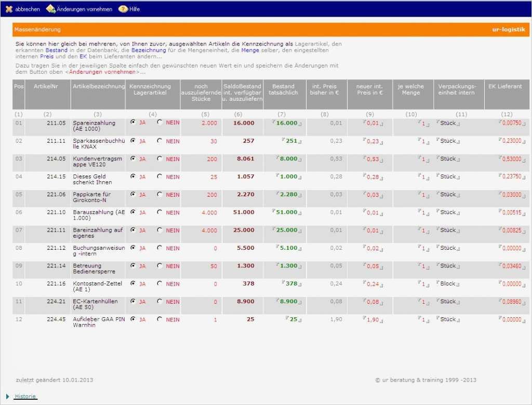Viewport: 532px width, 405px height.
Task: Click the Massenänderung title
Action: pyautogui.click(x=37, y=30)
